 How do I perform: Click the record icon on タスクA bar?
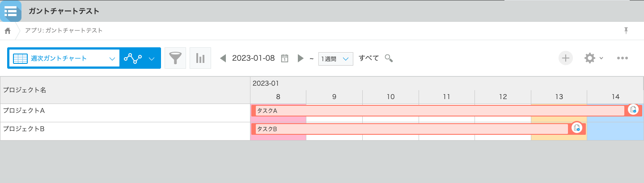click(633, 110)
